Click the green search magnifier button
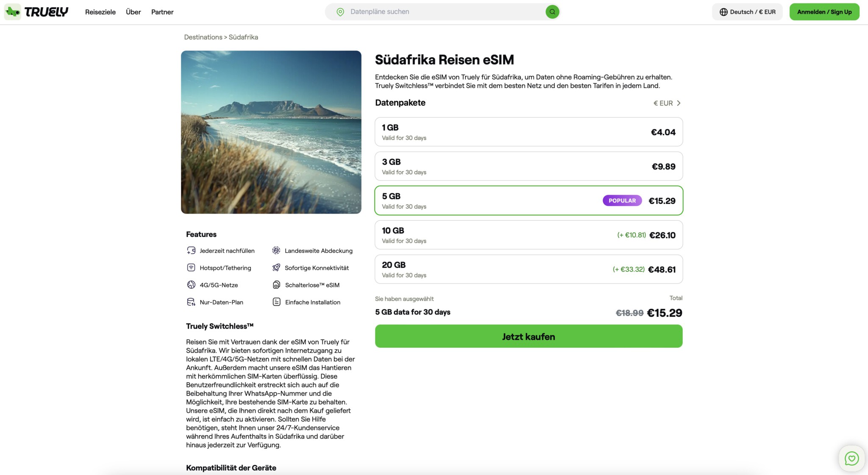Screen dimensions: 868x475 [x=552, y=12]
